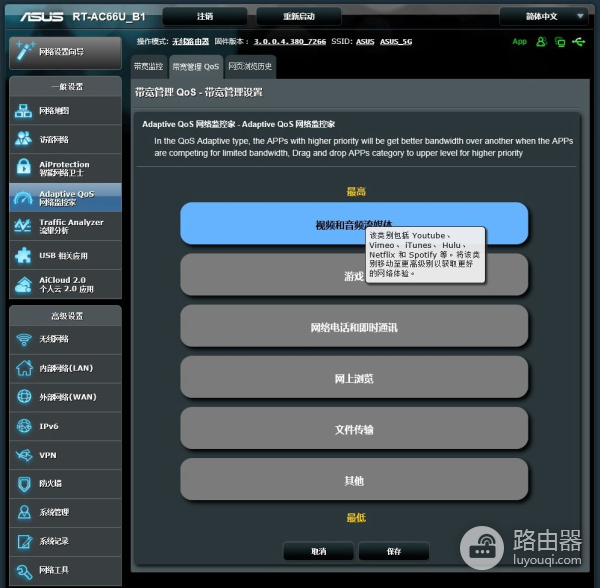Click the guest network people icon
This screenshot has height=588, width=600.
(23, 139)
